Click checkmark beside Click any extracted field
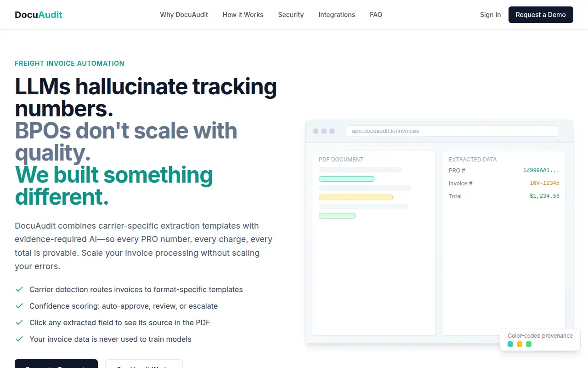Viewport: 588px width, 368px height. point(19,322)
